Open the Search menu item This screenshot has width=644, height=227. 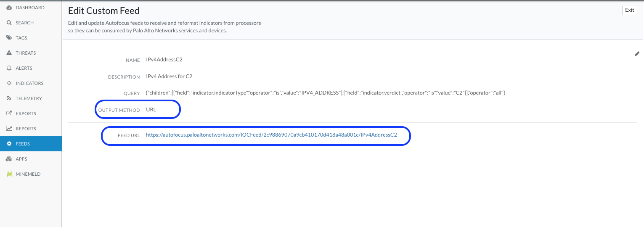click(x=31, y=23)
